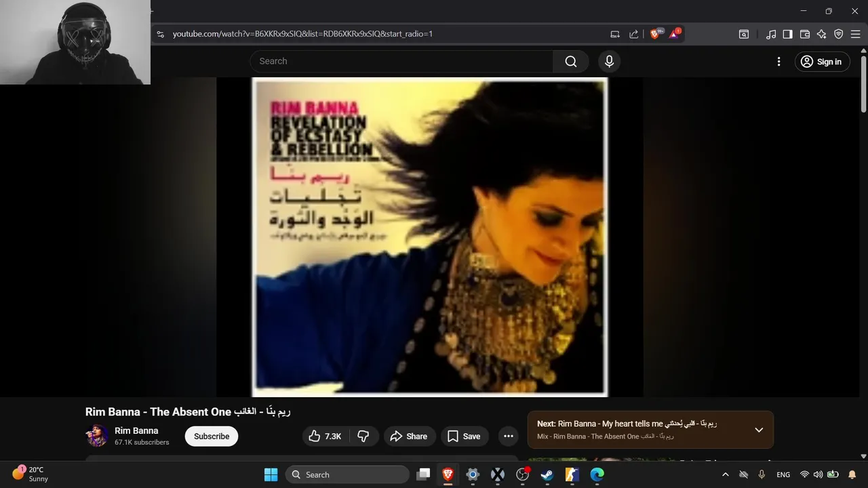Image resolution: width=868 pixels, height=488 pixels.
Task: Click the video title Rim Banna - The Absent One
Action: 188,411
